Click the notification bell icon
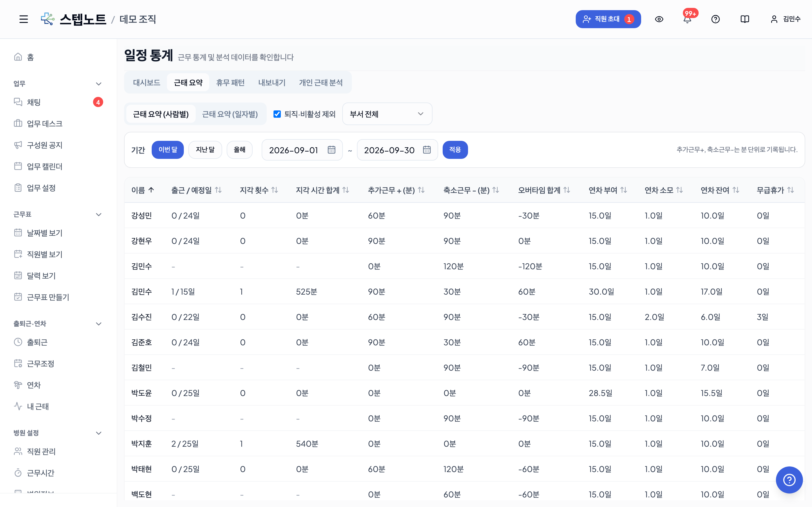 (687, 19)
